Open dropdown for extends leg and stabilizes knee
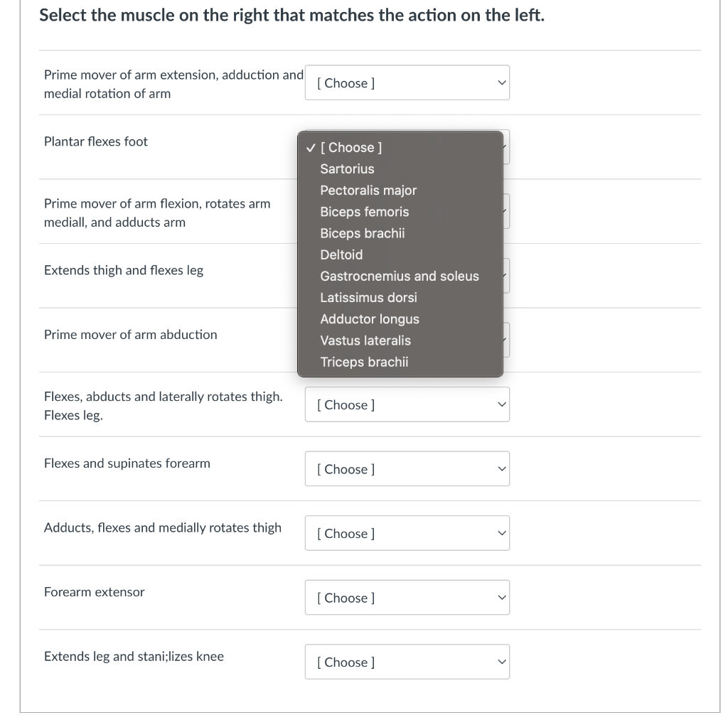 407,662
